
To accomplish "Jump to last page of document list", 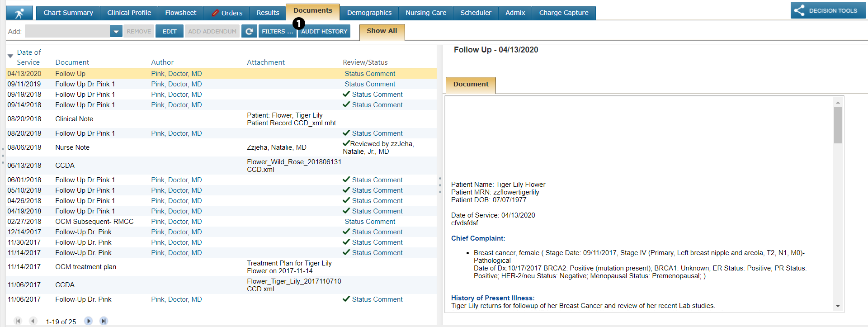I will tap(104, 321).
